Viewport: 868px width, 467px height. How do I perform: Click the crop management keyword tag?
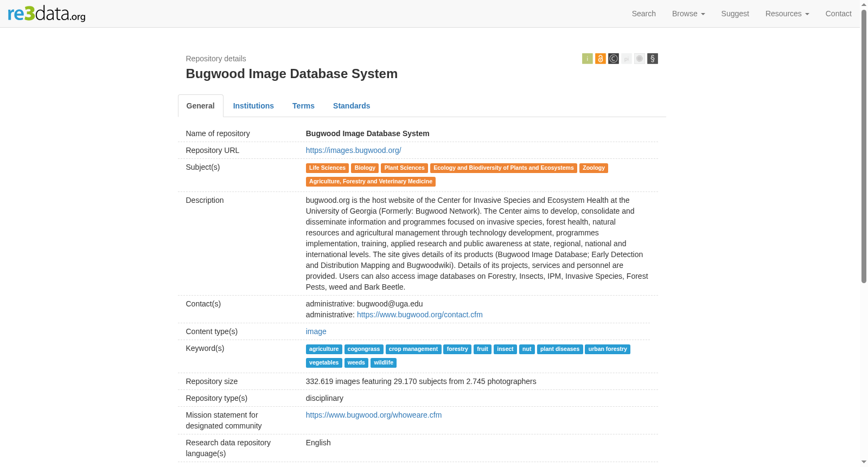(x=413, y=349)
